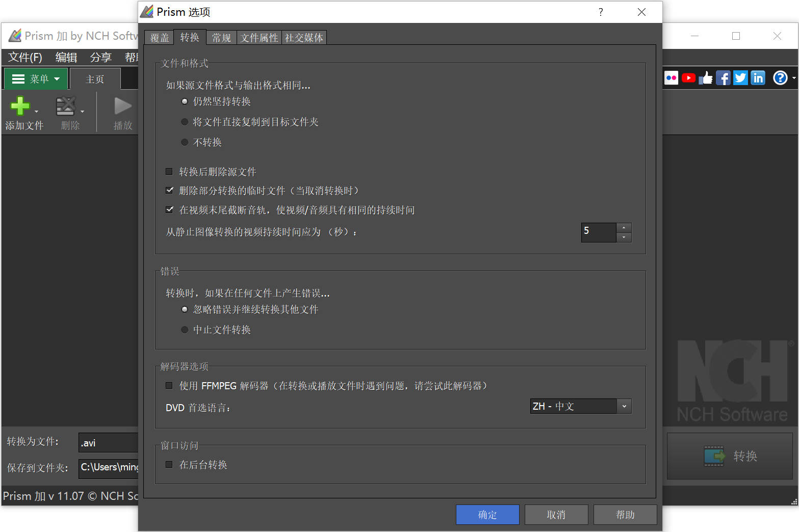Enable 'Delete source file after conversion' (转换后删除源文件) checkbox
This screenshot has height=532, width=799.
(169, 172)
